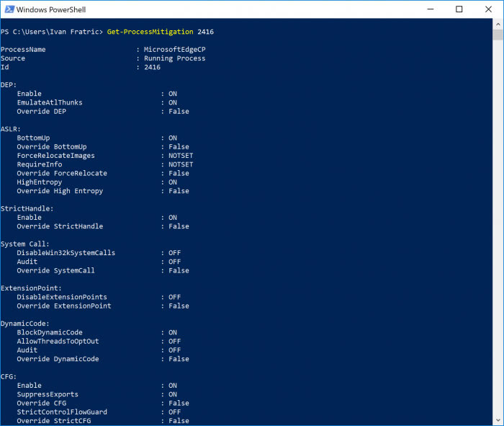Image resolution: width=504 pixels, height=426 pixels.
Task: Click the Get-ProcessMitigation command text
Action: click(x=148, y=32)
